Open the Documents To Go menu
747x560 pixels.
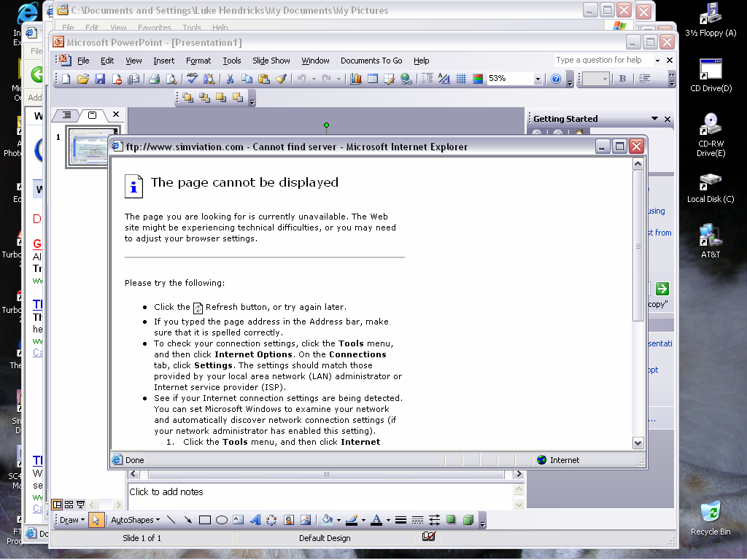[371, 61]
